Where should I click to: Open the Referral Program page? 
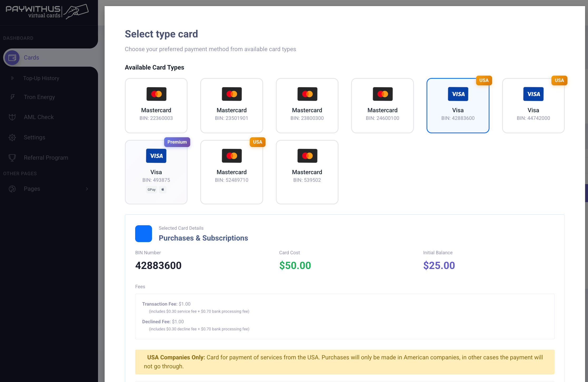tap(46, 158)
